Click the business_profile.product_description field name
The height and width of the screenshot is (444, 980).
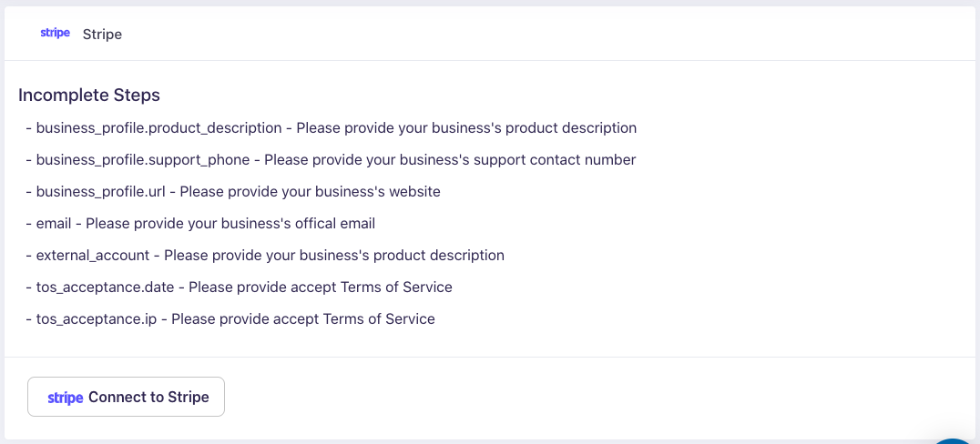pyautogui.click(x=158, y=128)
